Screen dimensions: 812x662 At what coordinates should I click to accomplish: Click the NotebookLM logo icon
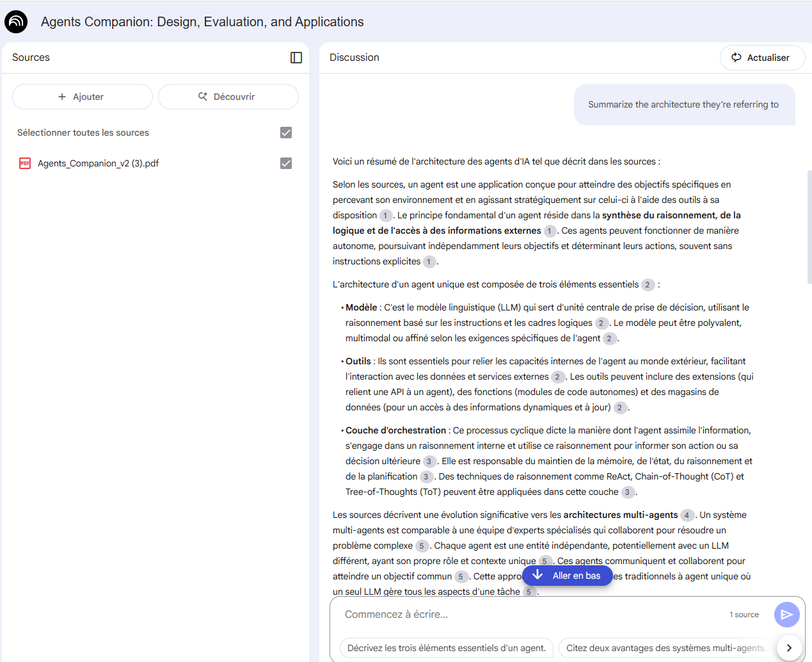point(16,22)
